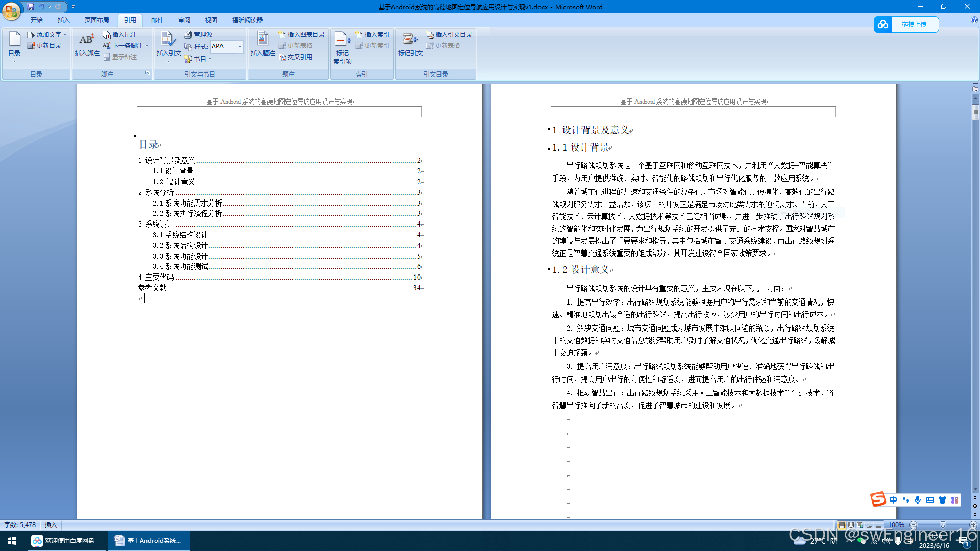Open the 页面布局 ribbon tab
The height and width of the screenshot is (551, 980).
(x=96, y=20)
